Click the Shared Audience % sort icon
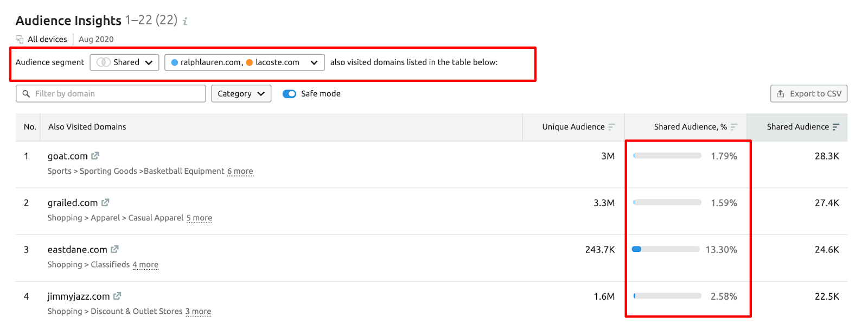Viewport: 868px width, 323px height. click(x=734, y=127)
